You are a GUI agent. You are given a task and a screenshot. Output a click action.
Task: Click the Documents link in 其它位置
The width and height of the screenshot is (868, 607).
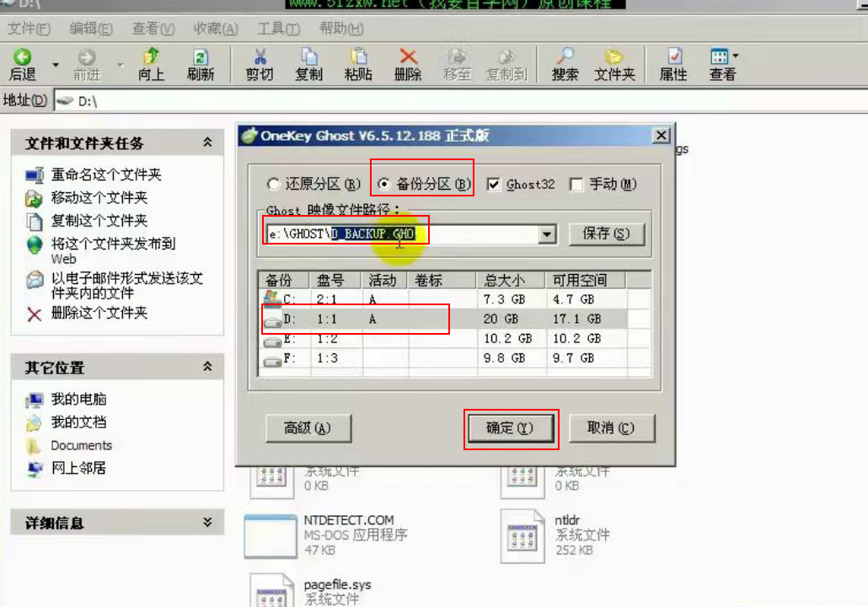pyautogui.click(x=82, y=446)
